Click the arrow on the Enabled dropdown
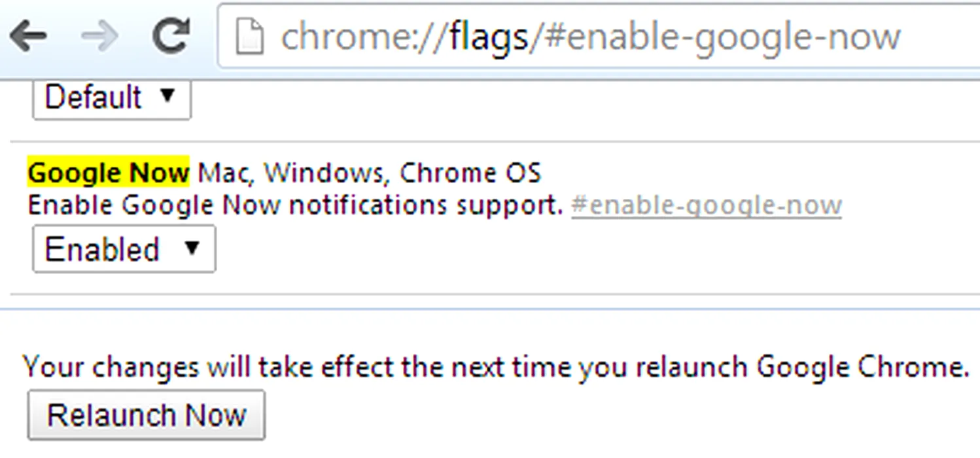The image size is (980, 458). pyautogui.click(x=191, y=248)
